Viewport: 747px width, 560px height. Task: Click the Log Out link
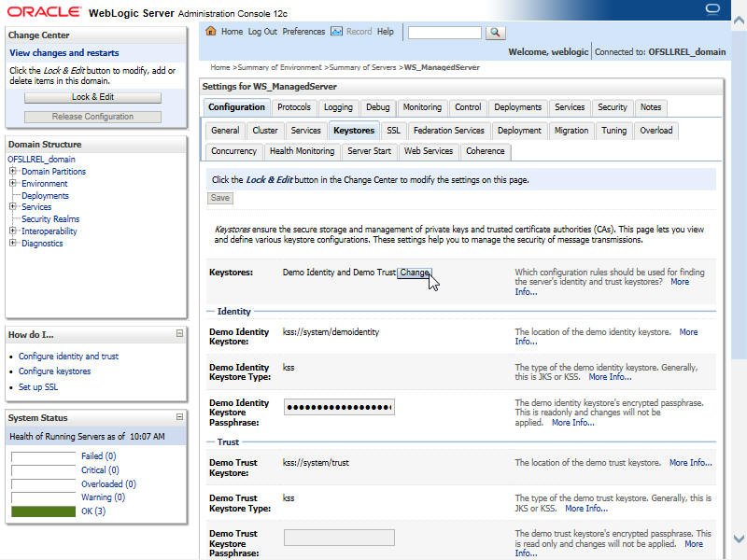click(x=262, y=32)
